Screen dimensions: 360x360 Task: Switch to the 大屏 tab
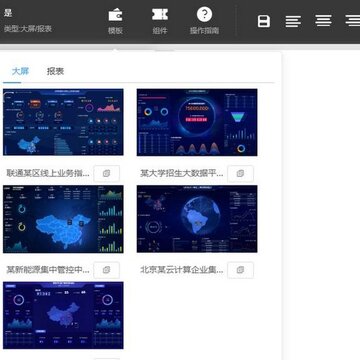point(20,71)
